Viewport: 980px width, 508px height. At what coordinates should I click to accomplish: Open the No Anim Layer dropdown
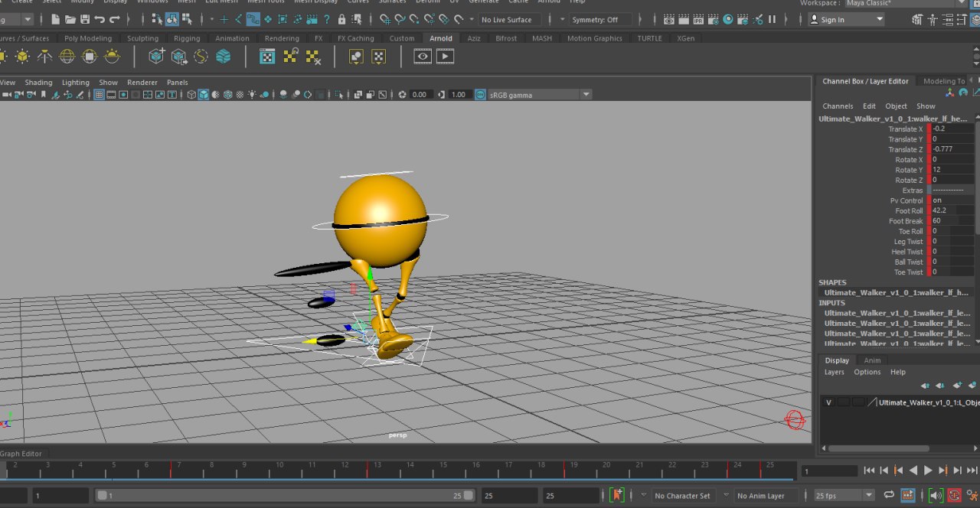coord(766,495)
